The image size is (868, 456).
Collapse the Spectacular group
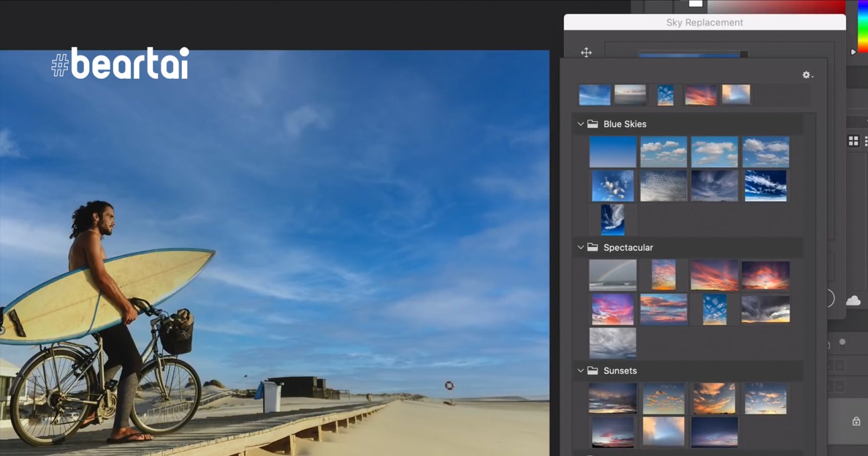click(580, 247)
